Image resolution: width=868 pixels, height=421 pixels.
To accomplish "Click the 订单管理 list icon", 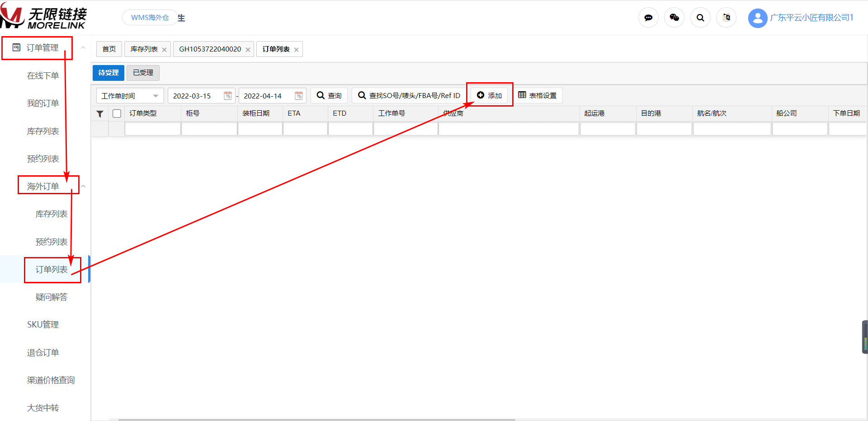I will pyautogui.click(x=16, y=47).
